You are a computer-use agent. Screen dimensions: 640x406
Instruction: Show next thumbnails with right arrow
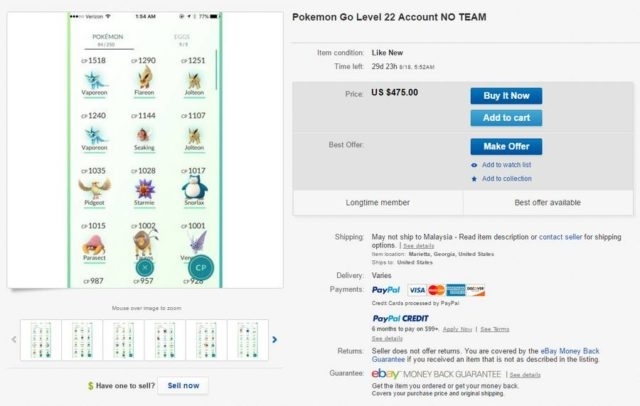[x=275, y=340]
